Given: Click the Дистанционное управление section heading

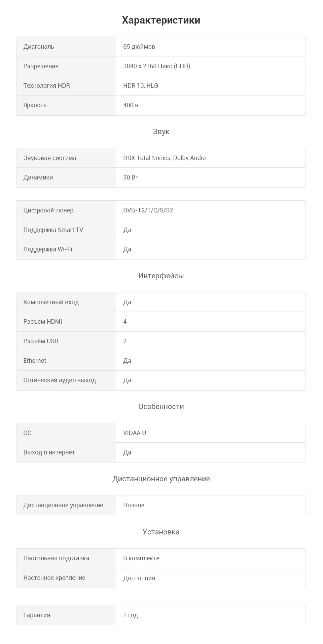Looking at the screenshot, I should coord(161,479).
